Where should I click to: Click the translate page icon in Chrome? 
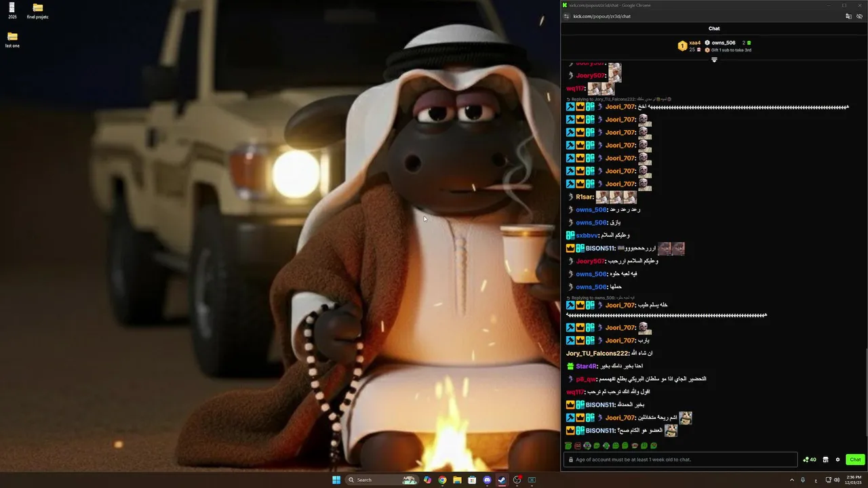tap(848, 16)
